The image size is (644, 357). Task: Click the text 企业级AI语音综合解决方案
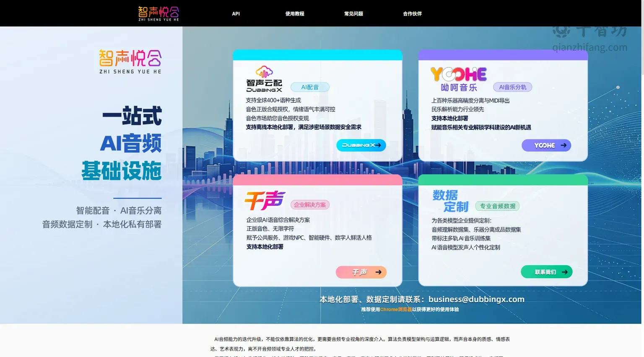[278, 220]
